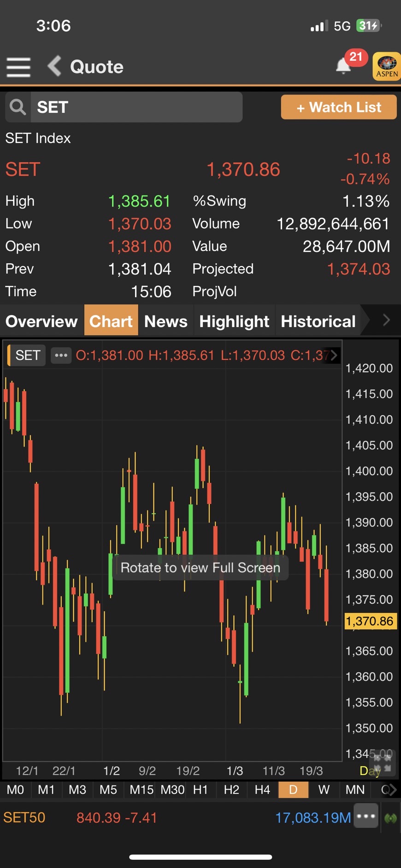This screenshot has height=868, width=401.
Task: Select the MN monthly timeframe
Action: (355, 790)
